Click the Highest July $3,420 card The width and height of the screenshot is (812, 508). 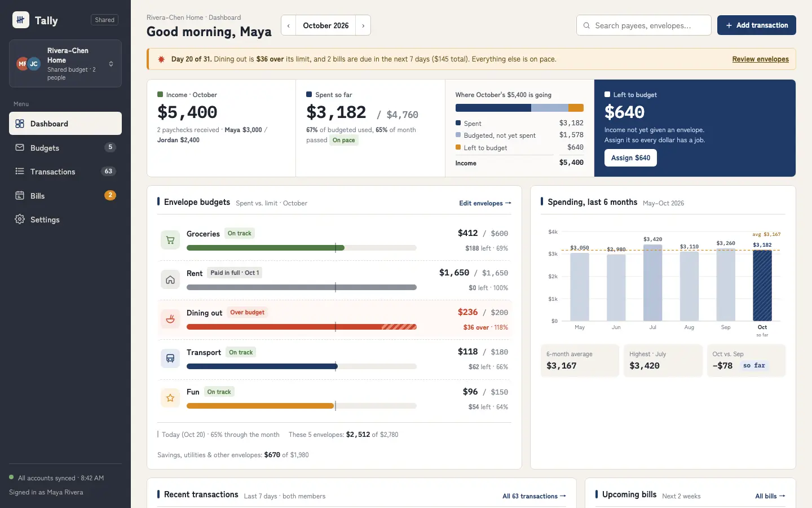[x=663, y=361]
